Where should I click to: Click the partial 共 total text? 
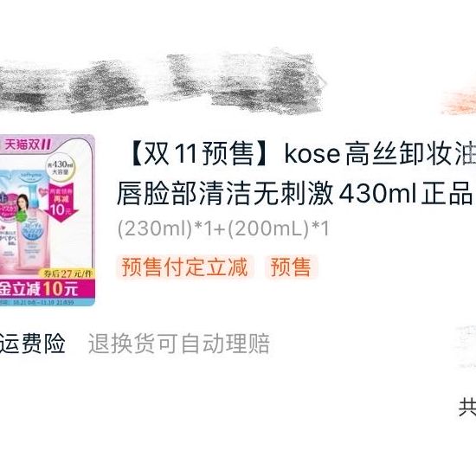click(467, 408)
